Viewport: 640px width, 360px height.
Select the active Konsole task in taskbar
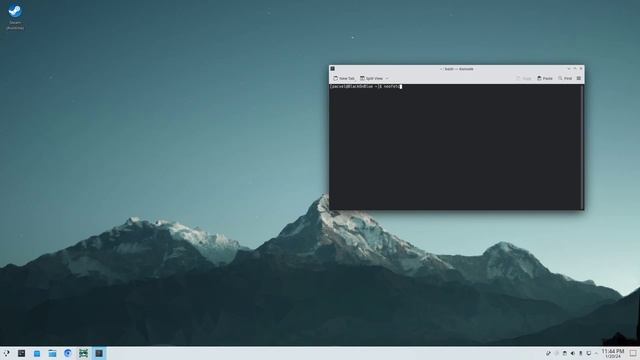[x=99, y=353]
